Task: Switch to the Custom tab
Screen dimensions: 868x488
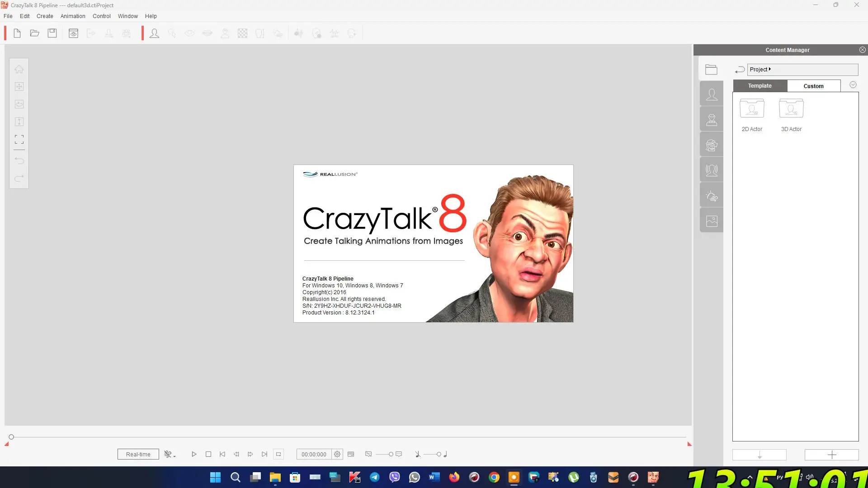Action: (x=813, y=86)
